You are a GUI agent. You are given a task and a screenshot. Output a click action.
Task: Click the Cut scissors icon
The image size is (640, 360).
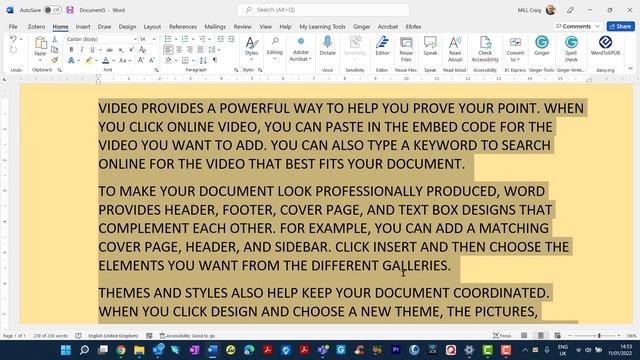[x=55, y=40]
